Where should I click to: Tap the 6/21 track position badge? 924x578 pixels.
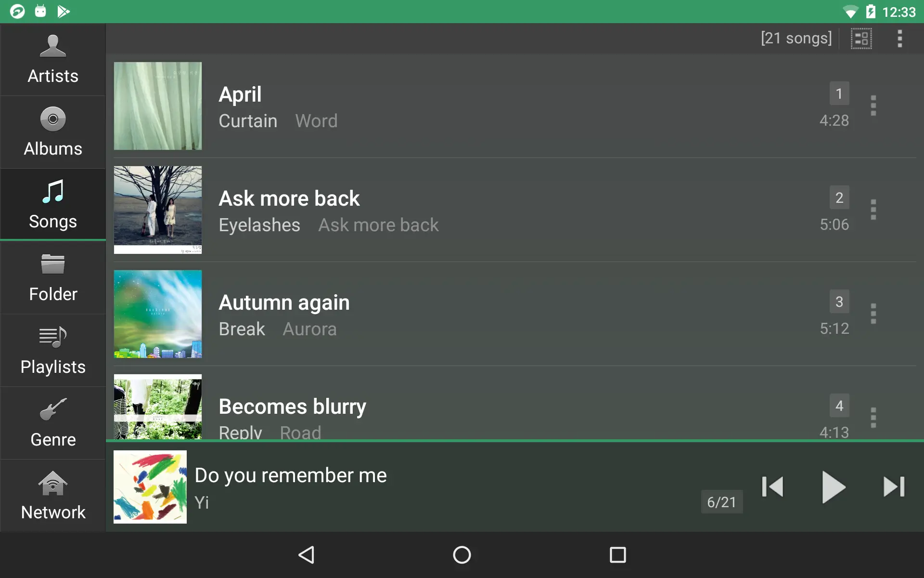721,502
